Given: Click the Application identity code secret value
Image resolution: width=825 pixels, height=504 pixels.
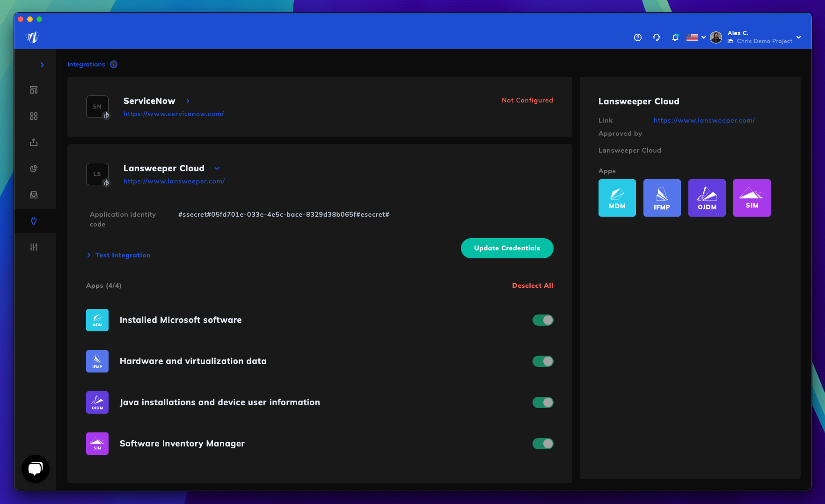Looking at the screenshot, I should coord(284,214).
